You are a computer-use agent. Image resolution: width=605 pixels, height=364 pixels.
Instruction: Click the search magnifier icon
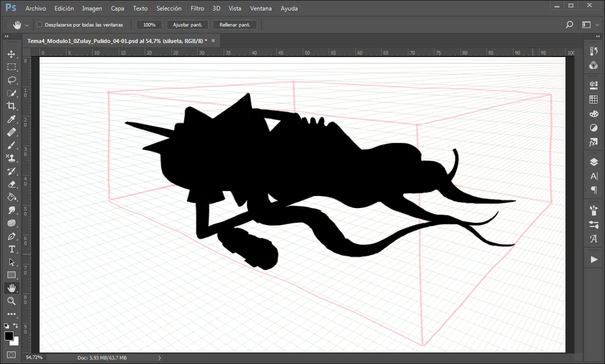point(569,24)
